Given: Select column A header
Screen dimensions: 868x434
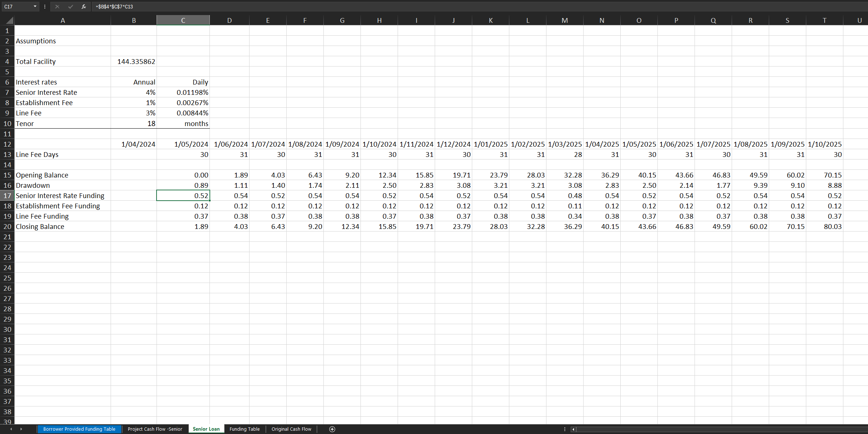Looking at the screenshot, I should tap(62, 20).
